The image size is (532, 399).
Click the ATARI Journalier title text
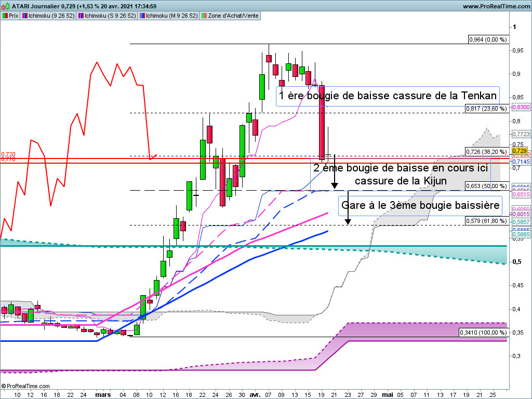point(35,6)
